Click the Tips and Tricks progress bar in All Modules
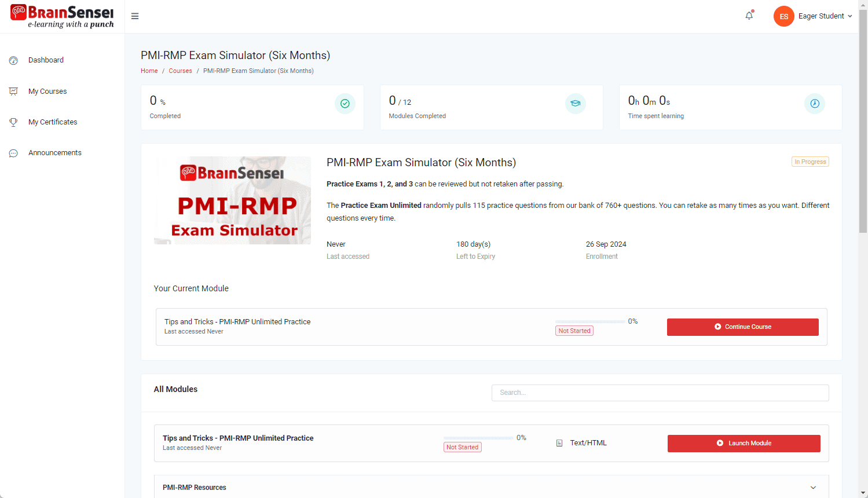868x498 pixels. pyautogui.click(x=478, y=438)
